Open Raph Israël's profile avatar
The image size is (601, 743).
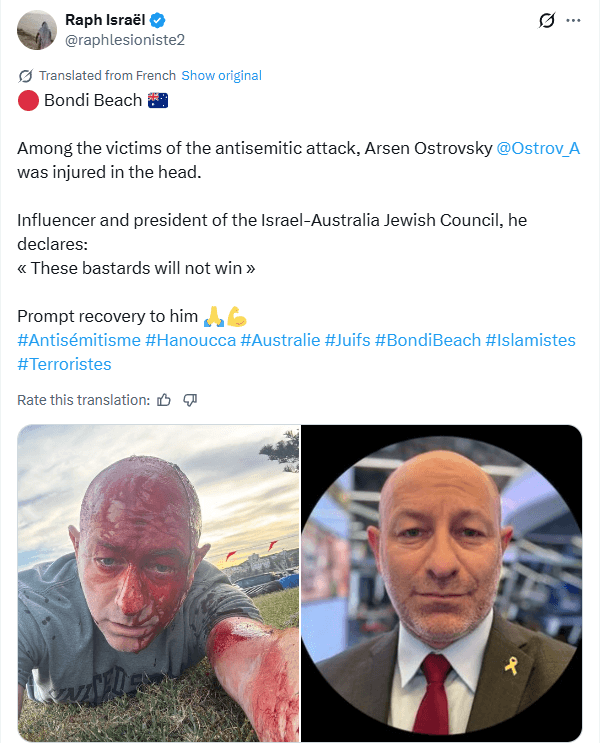(37, 30)
